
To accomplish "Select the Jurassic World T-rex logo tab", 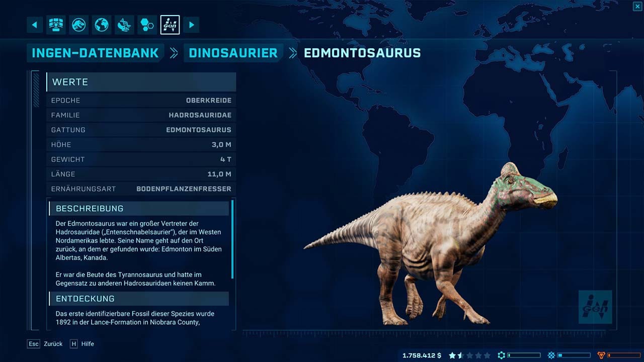I will coord(79,25).
